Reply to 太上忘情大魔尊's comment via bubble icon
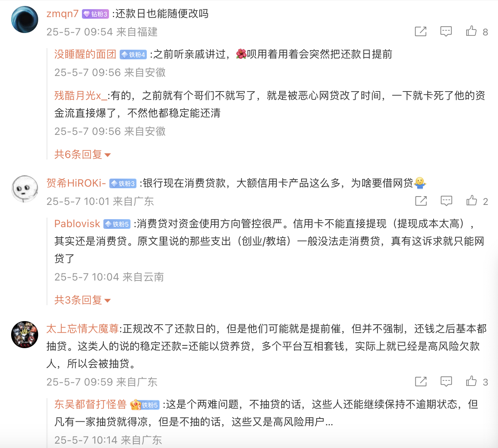 point(446,382)
